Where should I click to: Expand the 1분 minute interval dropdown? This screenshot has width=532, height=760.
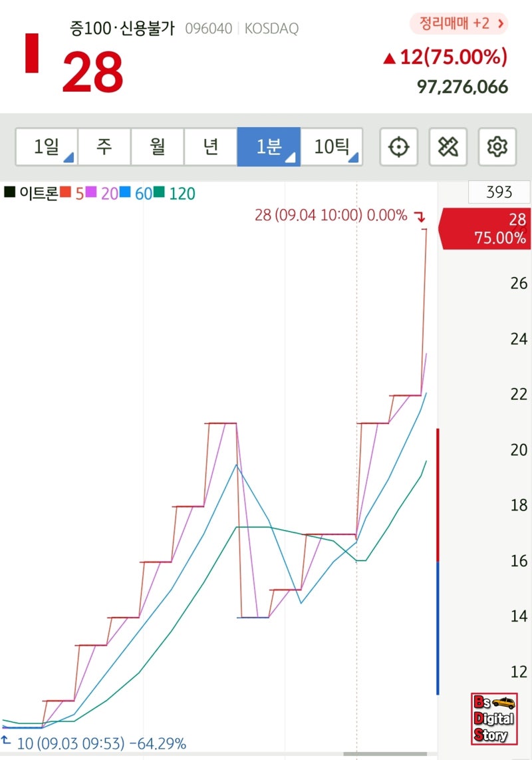(269, 147)
